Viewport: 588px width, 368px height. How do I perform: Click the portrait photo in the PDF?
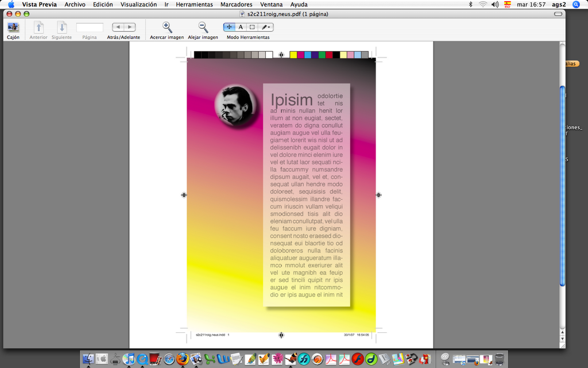[235, 105]
